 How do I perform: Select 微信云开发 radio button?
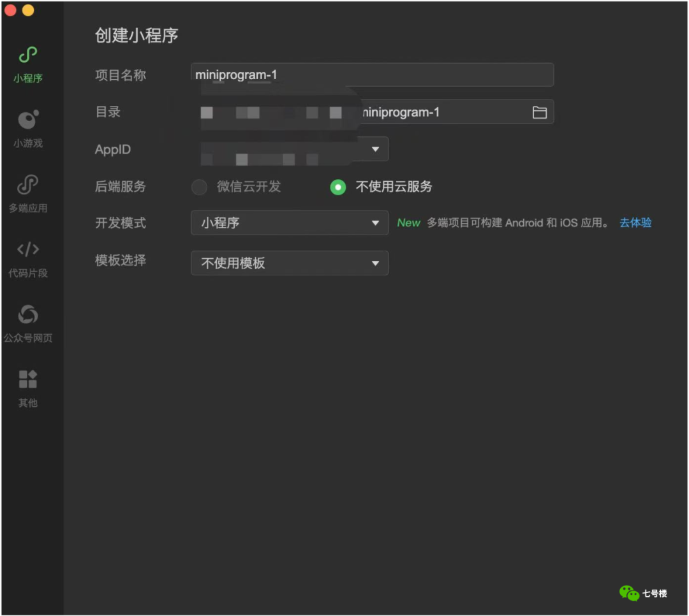[199, 187]
